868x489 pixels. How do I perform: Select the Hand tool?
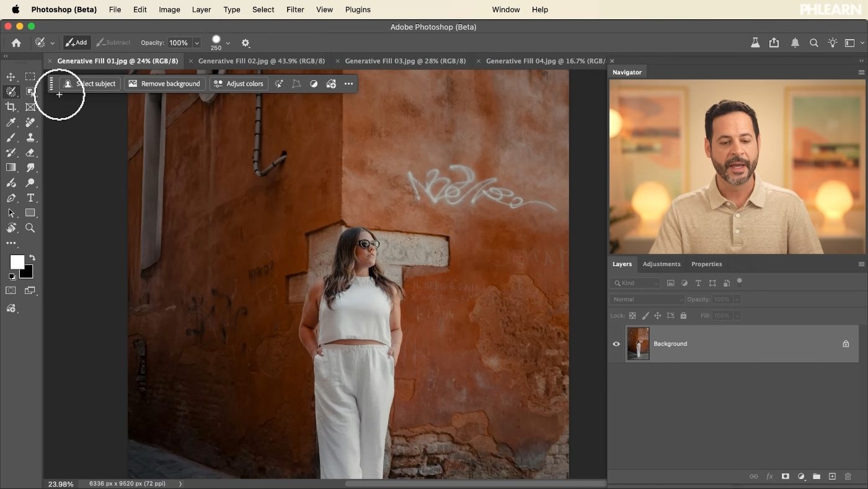coord(11,228)
